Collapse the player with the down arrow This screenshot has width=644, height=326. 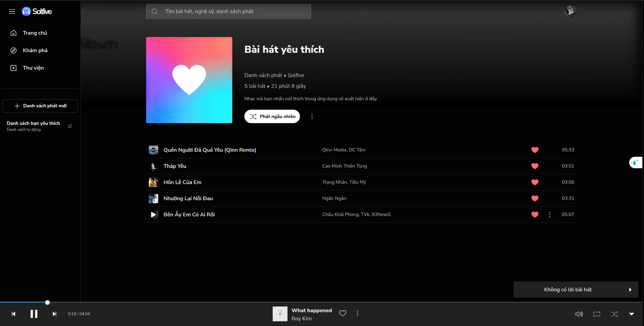632,314
